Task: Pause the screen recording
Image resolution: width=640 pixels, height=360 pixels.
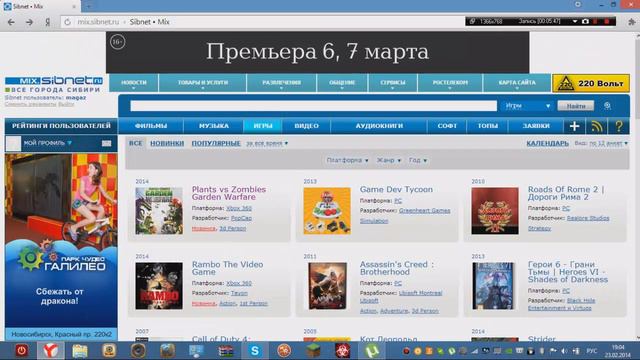Action: pos(596,21)
